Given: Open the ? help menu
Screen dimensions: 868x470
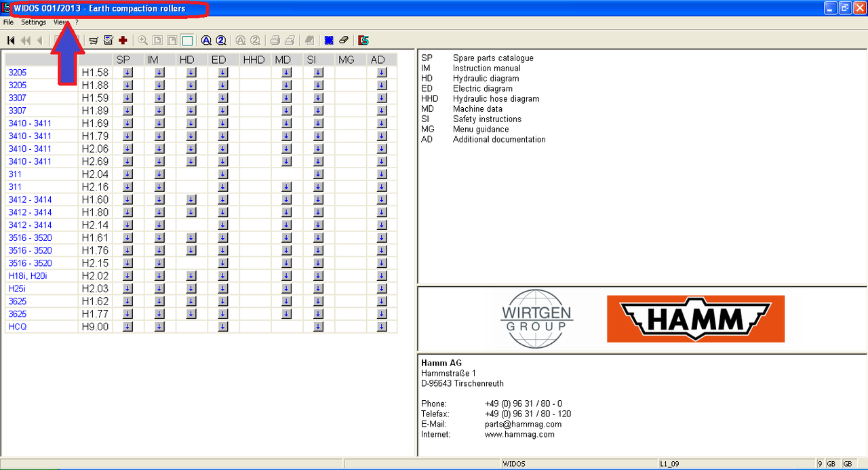Looking at the screenshot, I should [77, 22].
